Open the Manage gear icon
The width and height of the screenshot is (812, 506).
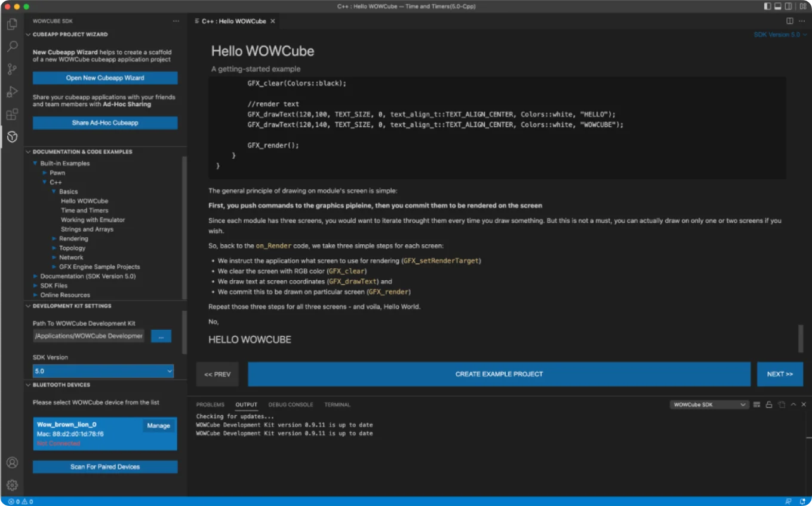pyautogui.click(x=12, y=485)
